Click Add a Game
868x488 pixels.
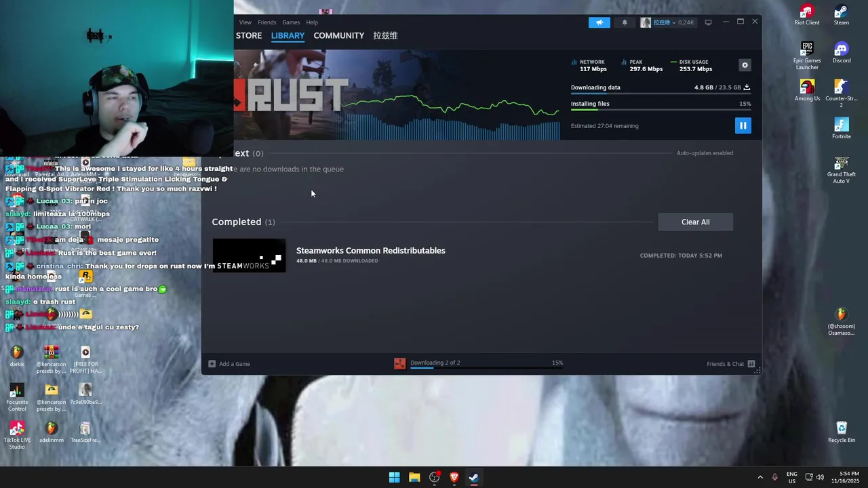[229, 364]
